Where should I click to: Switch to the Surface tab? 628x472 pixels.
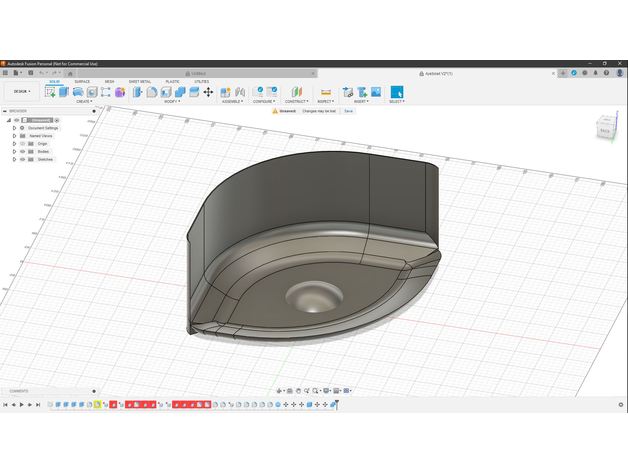pyautogui.click(x=82, y=82)
